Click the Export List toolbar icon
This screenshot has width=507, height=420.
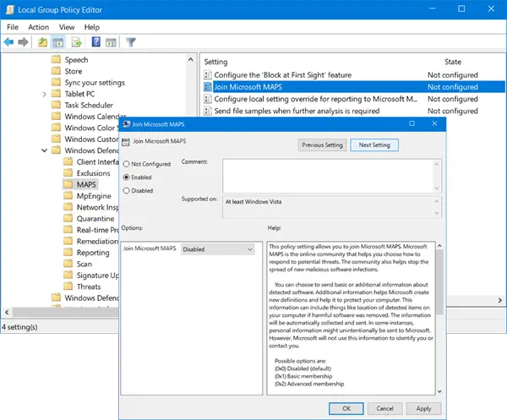point(76,41)
